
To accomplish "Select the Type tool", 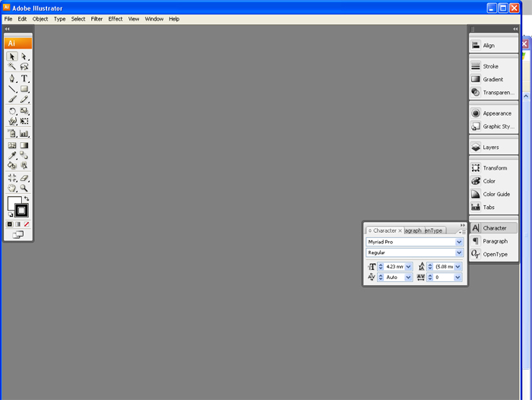I will click(x=24, y=78).
